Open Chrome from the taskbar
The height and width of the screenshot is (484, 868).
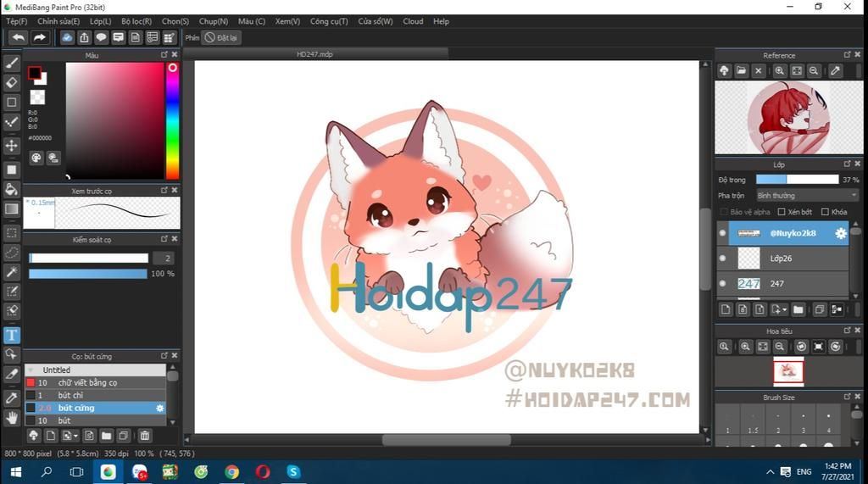pyautogui.click(x=231, y=472)
